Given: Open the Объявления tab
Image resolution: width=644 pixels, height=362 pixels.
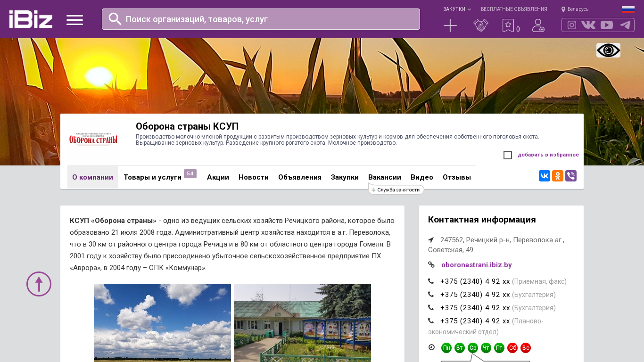Looking at the screenshot, I should pyautogui.click(x=300, y=177).
